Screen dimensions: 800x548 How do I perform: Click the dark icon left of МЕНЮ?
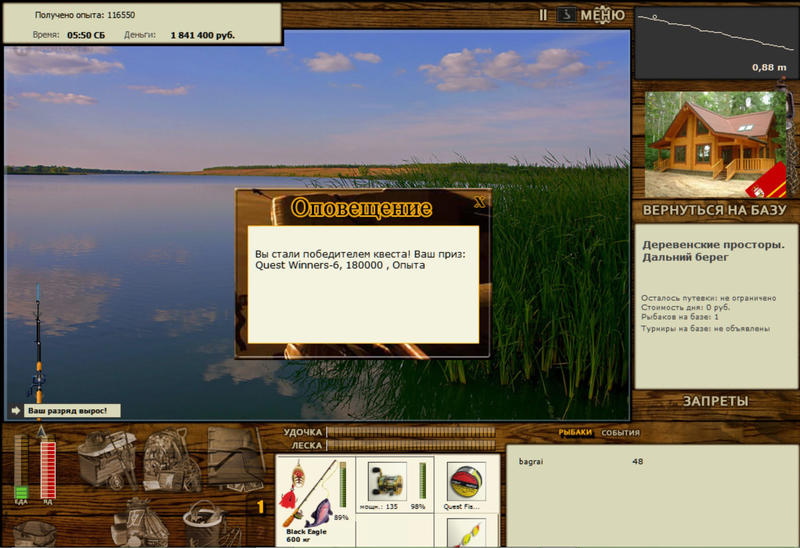coord(566,15)
